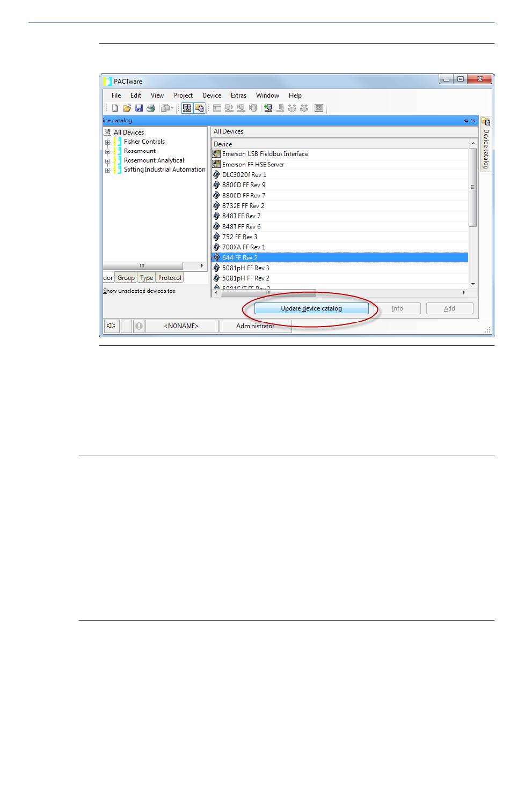Select 8732E FF Rev 2 device
The height and width of the screenshot is (812, 510).
click(x=340, y=206)
